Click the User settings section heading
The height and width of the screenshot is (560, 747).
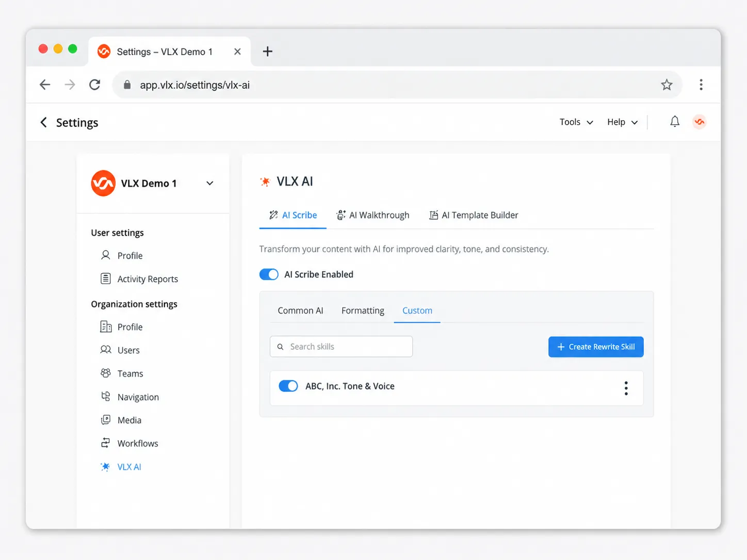117,233
